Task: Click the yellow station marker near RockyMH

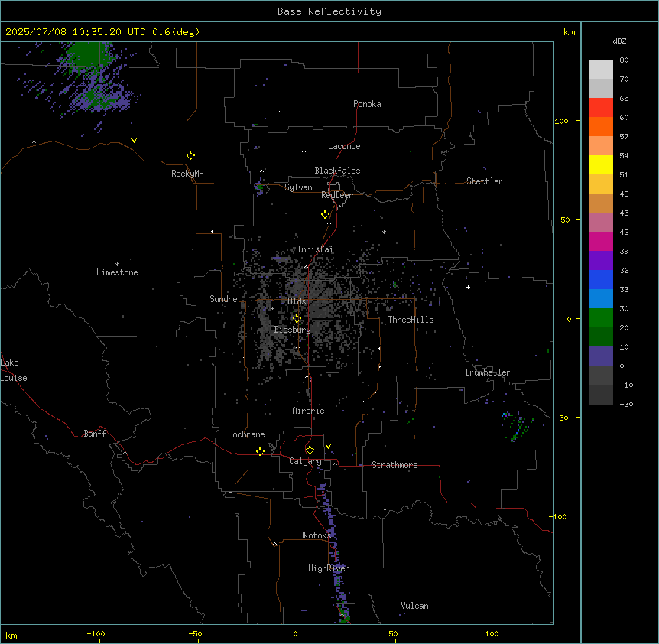Action: pos(190,156)
